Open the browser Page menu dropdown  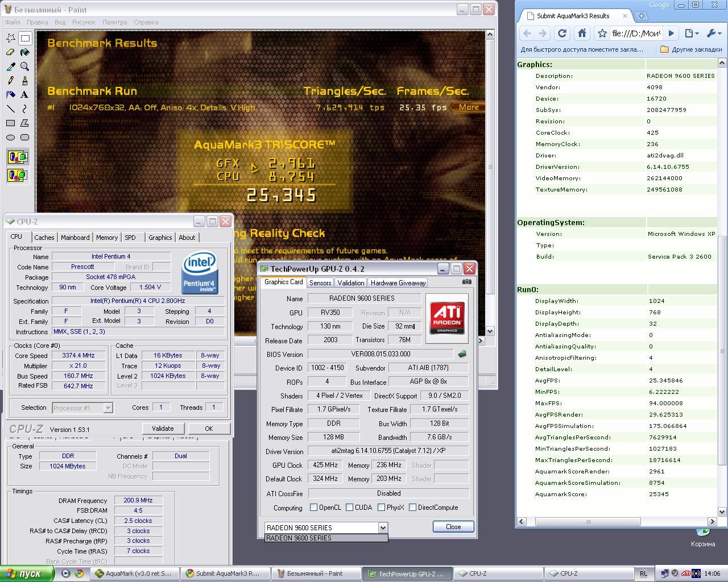[691, 34]
